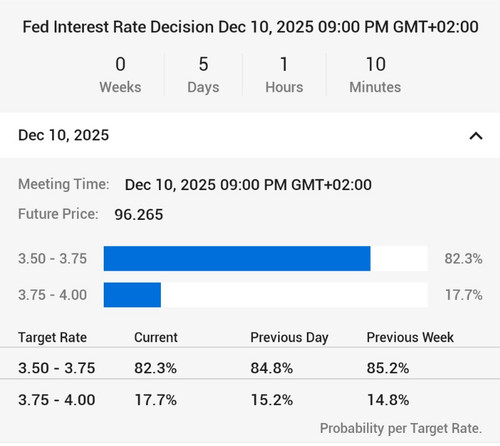
Task: Click the 17.7% bar percentage label
Action: pos(464,295)
